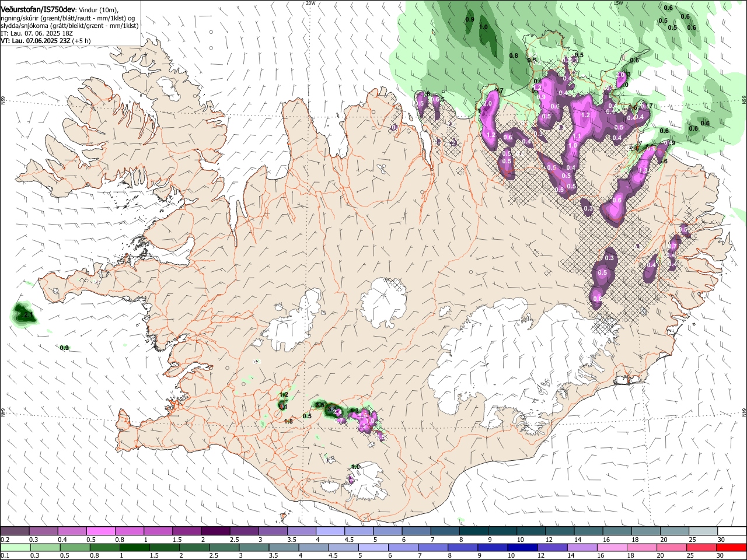Pick the 0.2 dark mauve swatch in upper snow scale
747x560 pixels.
point(15,531)
